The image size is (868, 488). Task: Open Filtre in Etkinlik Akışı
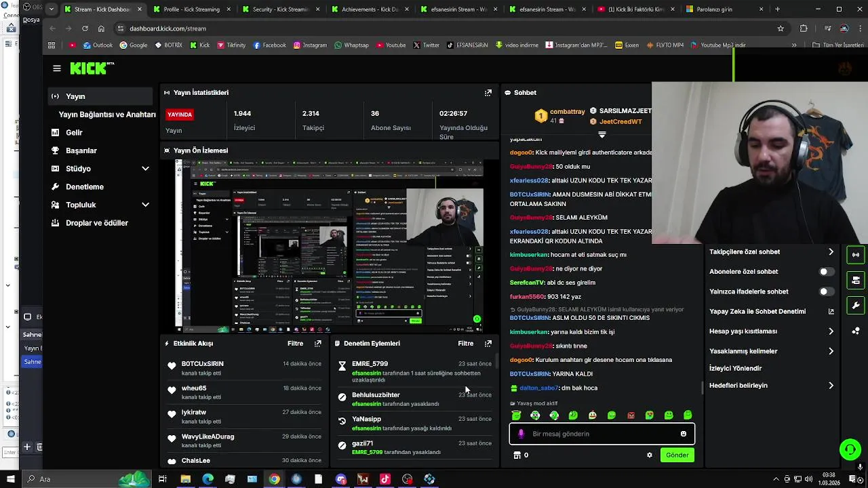click(295, 344)
